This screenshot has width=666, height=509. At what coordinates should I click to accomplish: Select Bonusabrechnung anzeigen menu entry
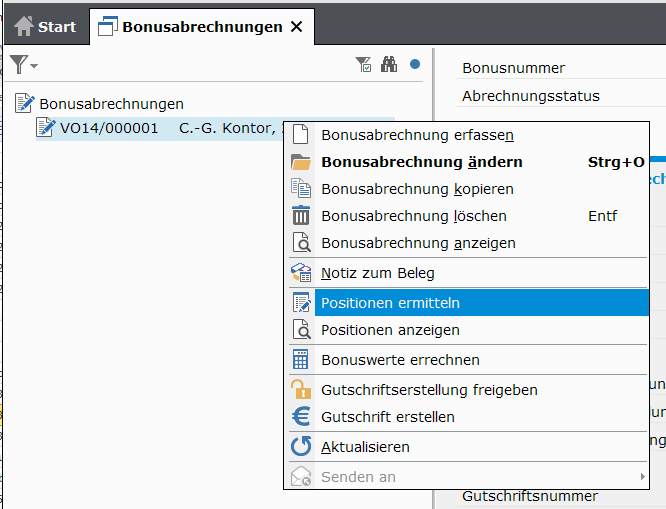point(418,243)
